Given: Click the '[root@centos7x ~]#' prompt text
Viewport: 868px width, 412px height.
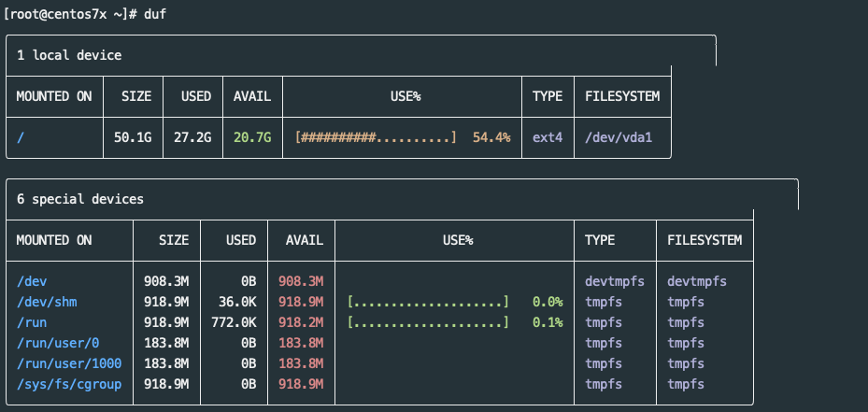Looking at the screenshot, I should point(70,14).
